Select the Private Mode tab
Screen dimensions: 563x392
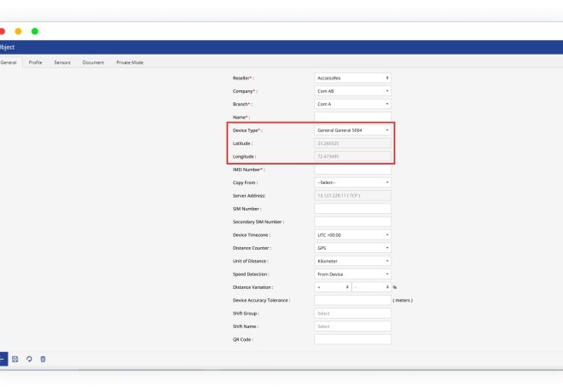130,62
